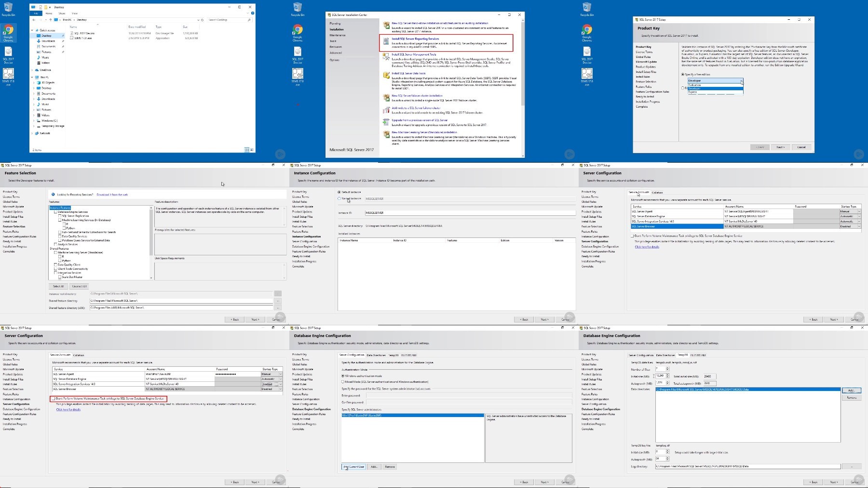Check Full-Text and Semantic Extractions for Search
Screen dimensions: 868x488
pyautogui.click(x=60, y=232)
